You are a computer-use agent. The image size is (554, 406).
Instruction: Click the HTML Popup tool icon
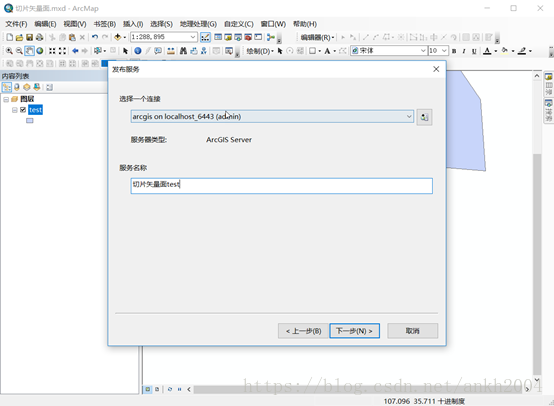158,51
